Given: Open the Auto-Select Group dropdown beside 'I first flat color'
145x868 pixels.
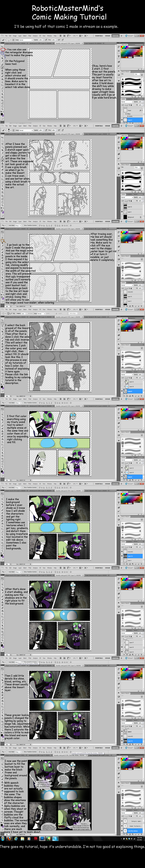Looking at the screenshot, I should pos(18,403).
